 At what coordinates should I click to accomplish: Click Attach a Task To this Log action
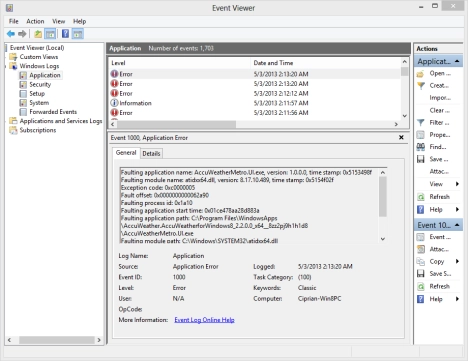439,171
